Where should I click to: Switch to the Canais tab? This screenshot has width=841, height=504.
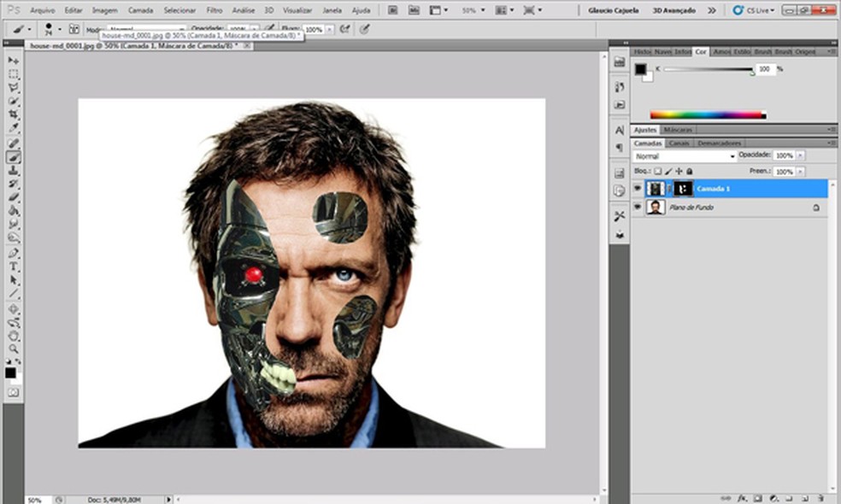[679, 143]
